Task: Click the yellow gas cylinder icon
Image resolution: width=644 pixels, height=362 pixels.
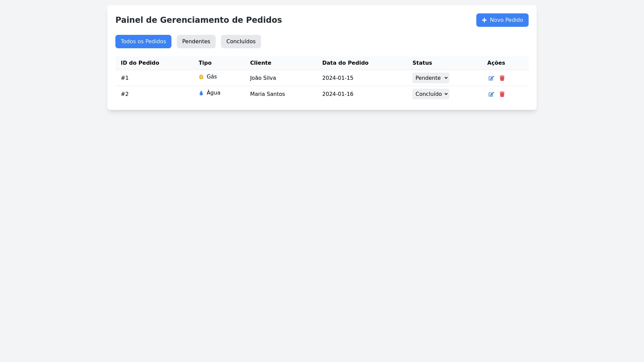Action: (x=201, y=77)
